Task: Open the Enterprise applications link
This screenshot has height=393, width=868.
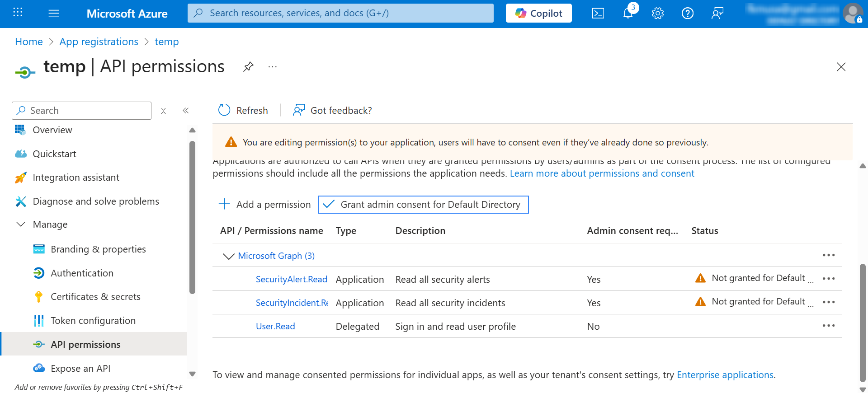Action: coord(725,375)
